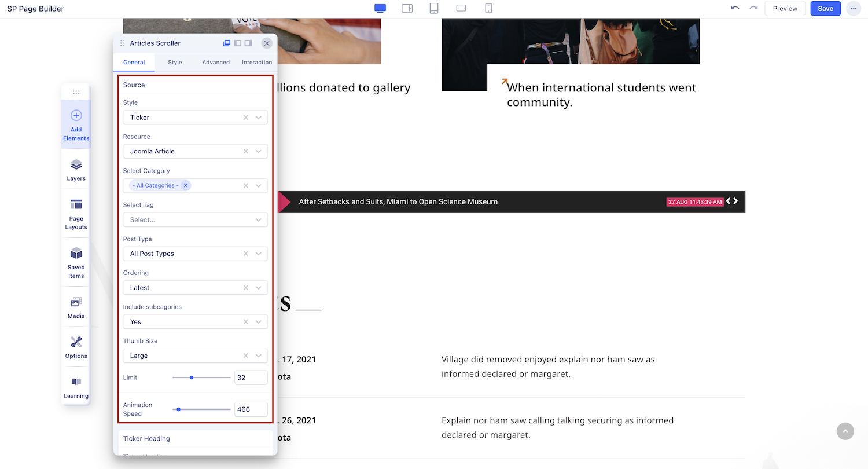The image size is (868, 469).
Task: Open the Options tools icon
Action: [76, 347]
